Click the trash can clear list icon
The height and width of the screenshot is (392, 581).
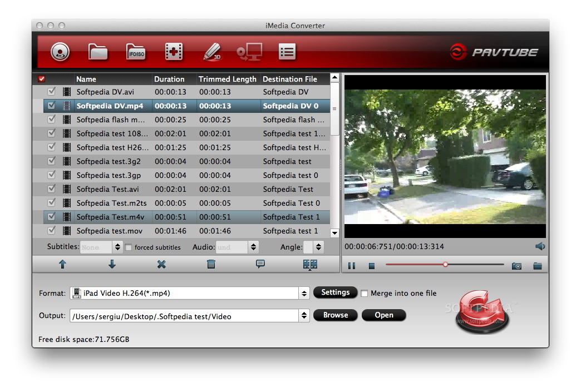pyautogui.click(x=211, y=264)
